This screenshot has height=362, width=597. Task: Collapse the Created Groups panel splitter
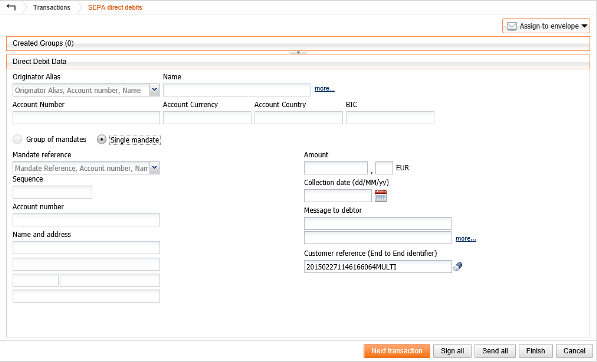[x=298, y=53]
